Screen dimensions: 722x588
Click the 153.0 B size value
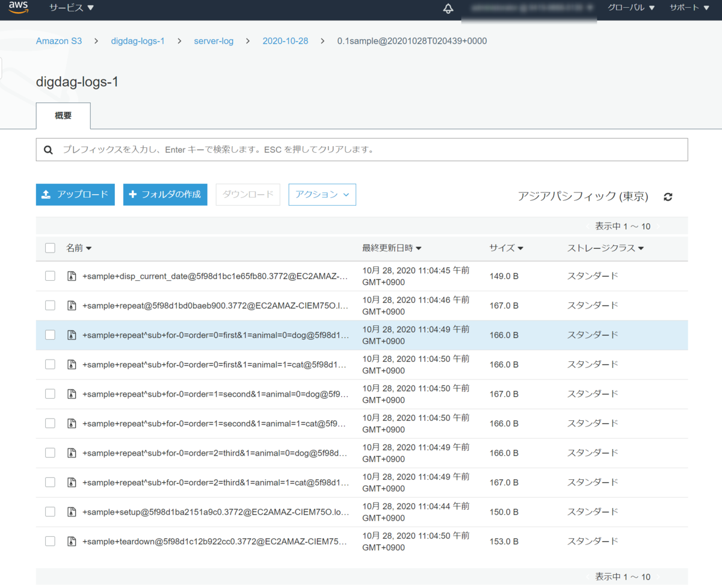pyautogui.click(x=504, y=541)
